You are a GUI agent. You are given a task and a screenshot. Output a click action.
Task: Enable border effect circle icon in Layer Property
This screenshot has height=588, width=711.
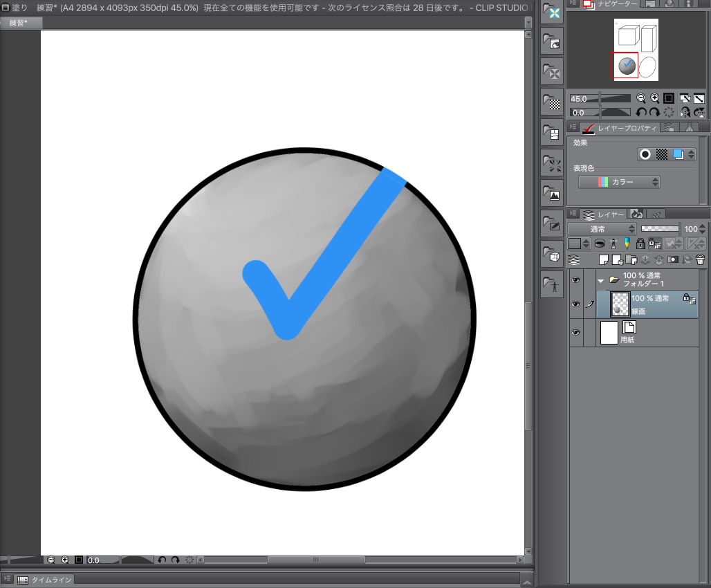[x=645, y=154]
